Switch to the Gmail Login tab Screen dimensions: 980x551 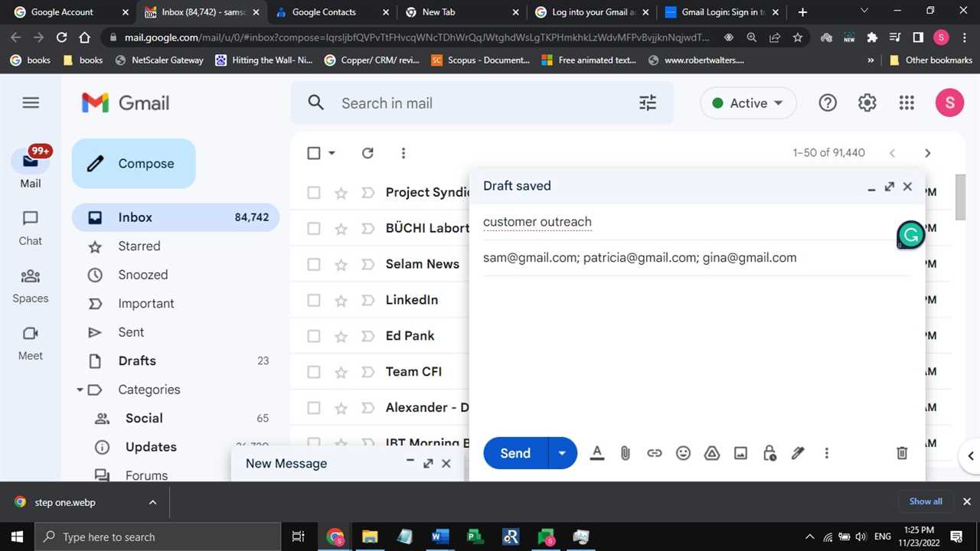pos(722,12)
